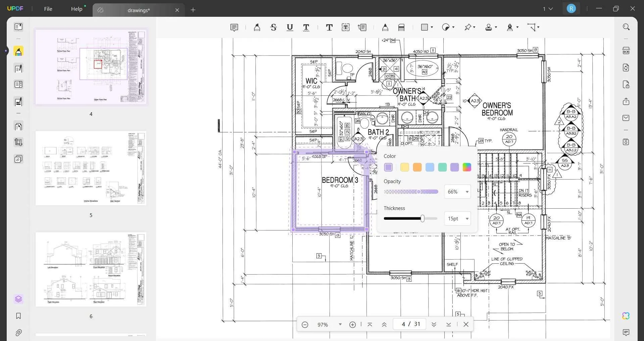This screenshot has width=644, height=341.
Task: Open the user account avatar R
Action: (x=571, y=9)
